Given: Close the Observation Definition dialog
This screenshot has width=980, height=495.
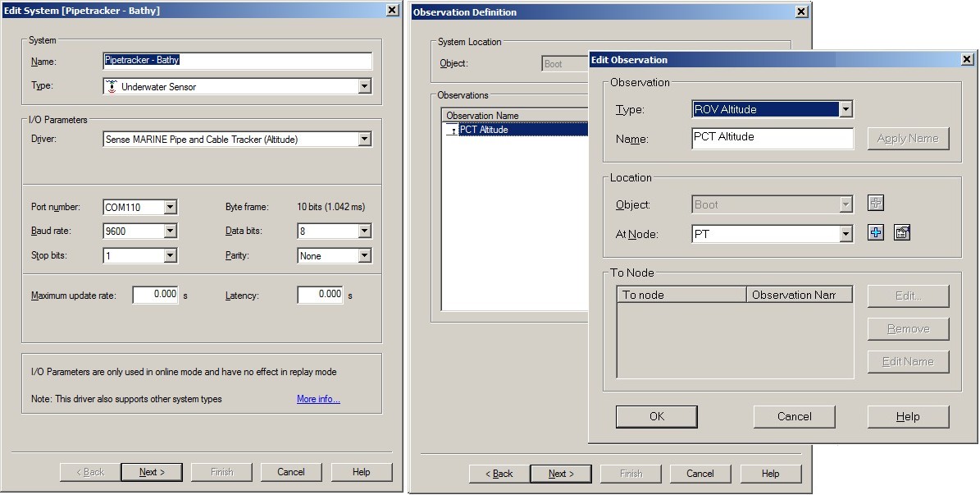Looking at the screenshot, I should (801, 11).
